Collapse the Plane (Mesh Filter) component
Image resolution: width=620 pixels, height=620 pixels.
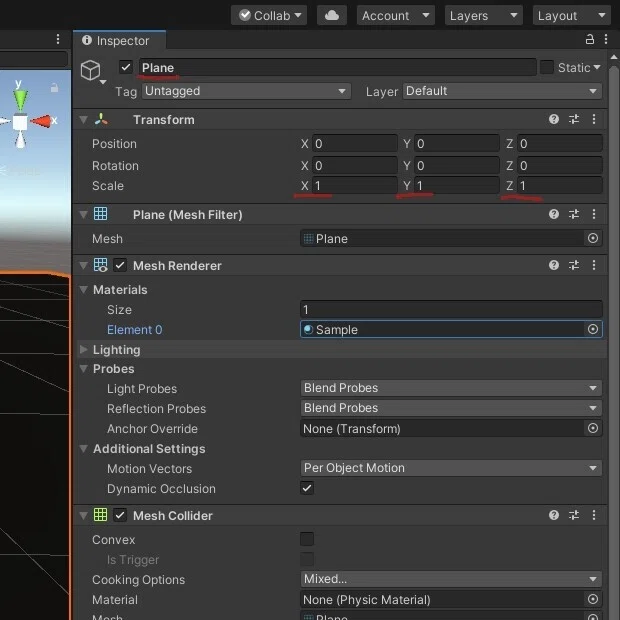83,214
